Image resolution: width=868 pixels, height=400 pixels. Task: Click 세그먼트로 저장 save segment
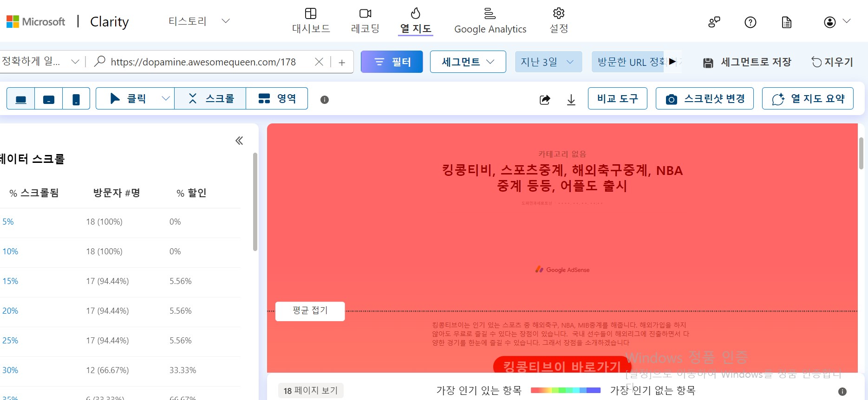[747, 62]
